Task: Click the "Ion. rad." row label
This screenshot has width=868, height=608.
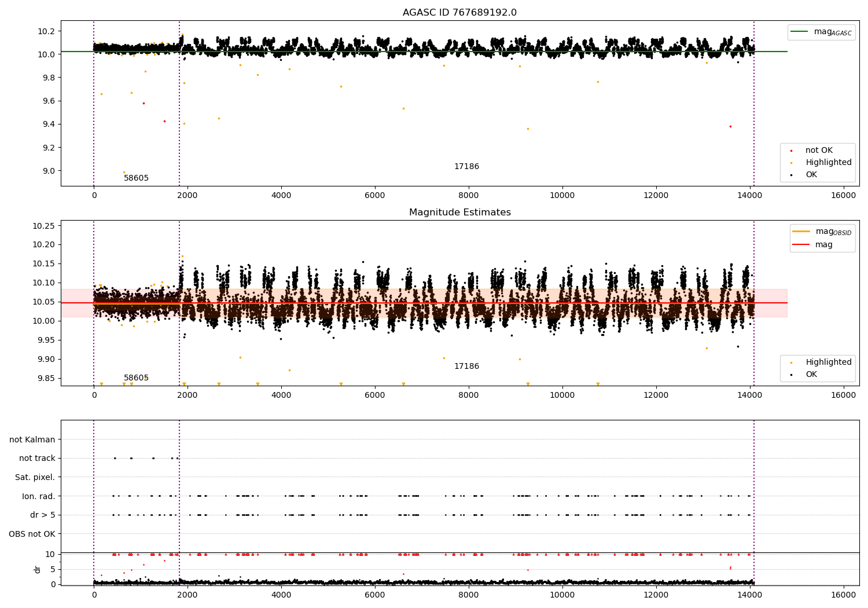Action: click(39, 496)
